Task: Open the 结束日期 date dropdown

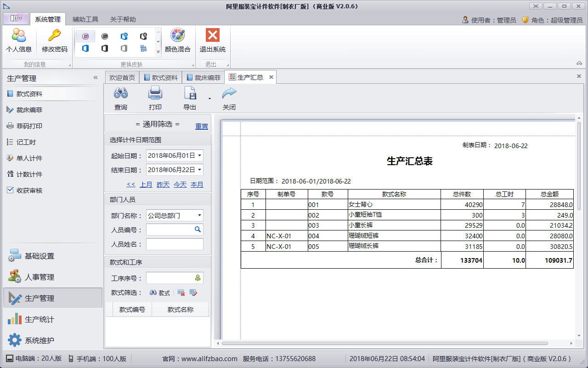Action: (199, 170)
